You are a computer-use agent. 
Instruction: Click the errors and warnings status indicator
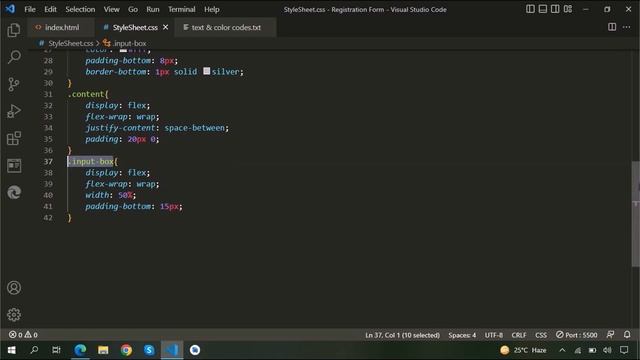[x=23, y=335]
